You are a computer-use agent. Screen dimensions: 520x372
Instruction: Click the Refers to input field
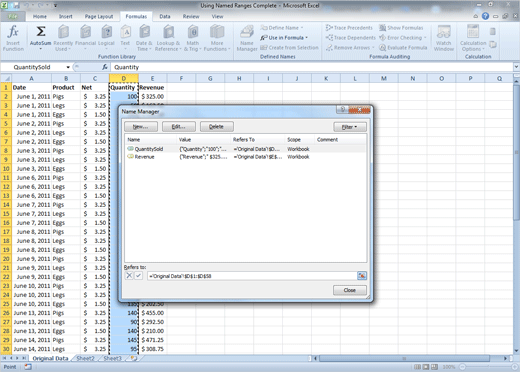[x=252, y=276]
